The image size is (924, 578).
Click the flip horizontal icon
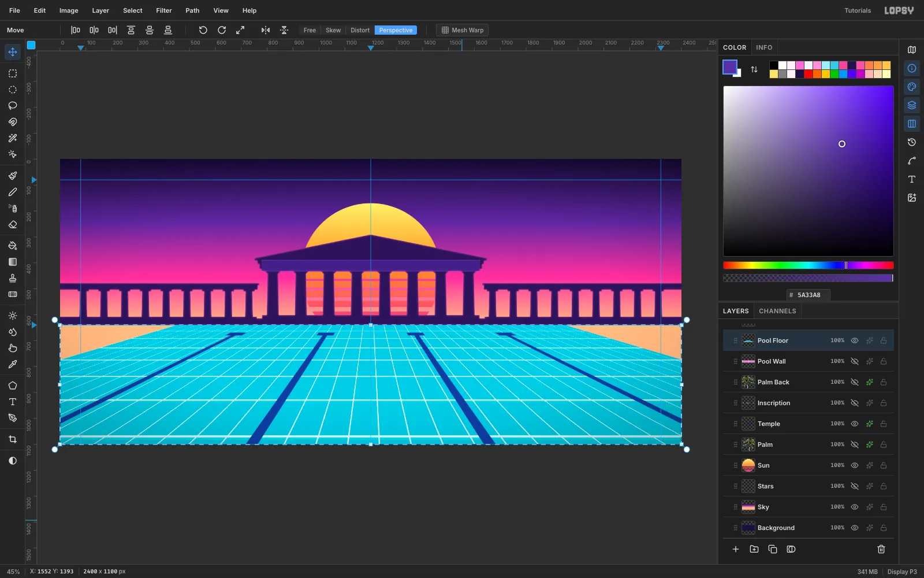(265, 30)
